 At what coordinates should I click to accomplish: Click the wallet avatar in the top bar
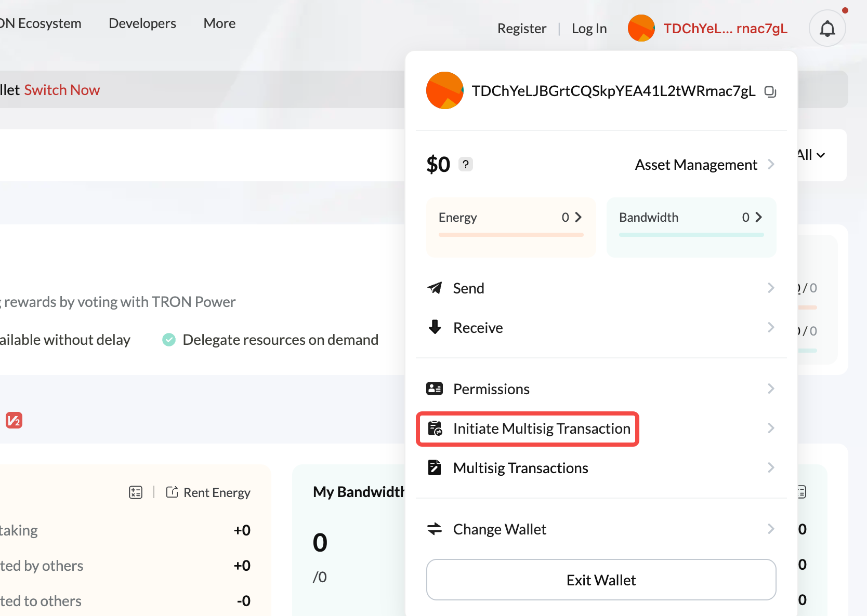(x=641, y=28)
